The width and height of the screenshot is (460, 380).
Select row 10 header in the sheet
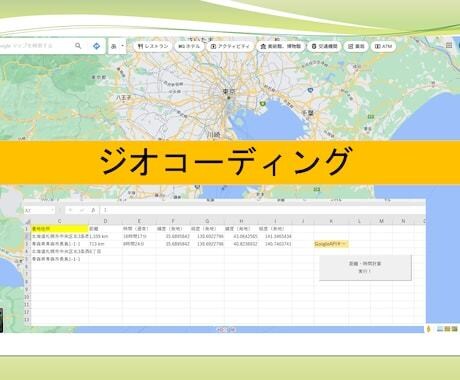[27, 297]
